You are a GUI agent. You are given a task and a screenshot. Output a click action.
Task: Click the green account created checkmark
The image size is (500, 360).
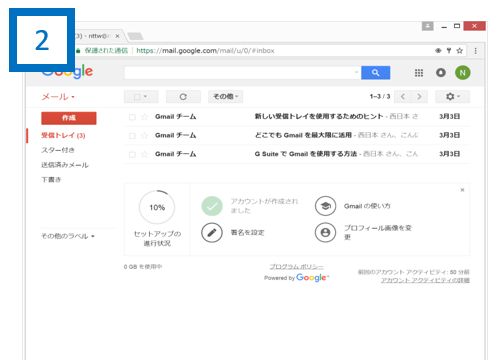click(x=212, y=206)
